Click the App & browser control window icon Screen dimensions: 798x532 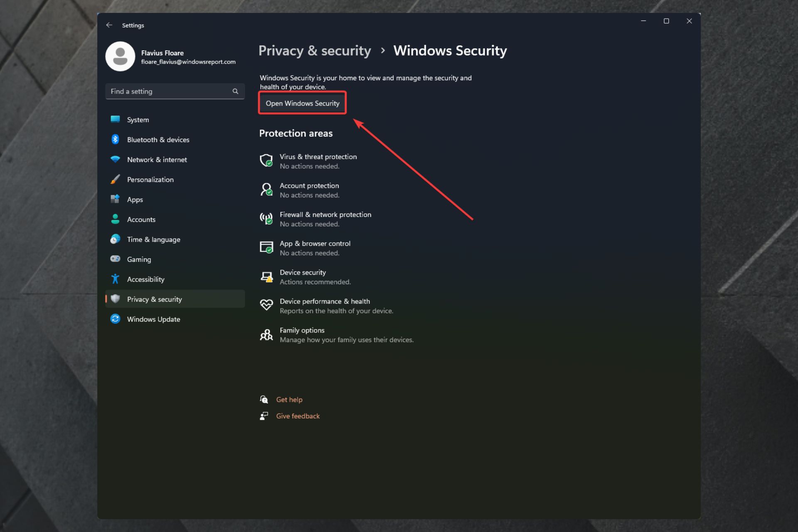(266, 247)
